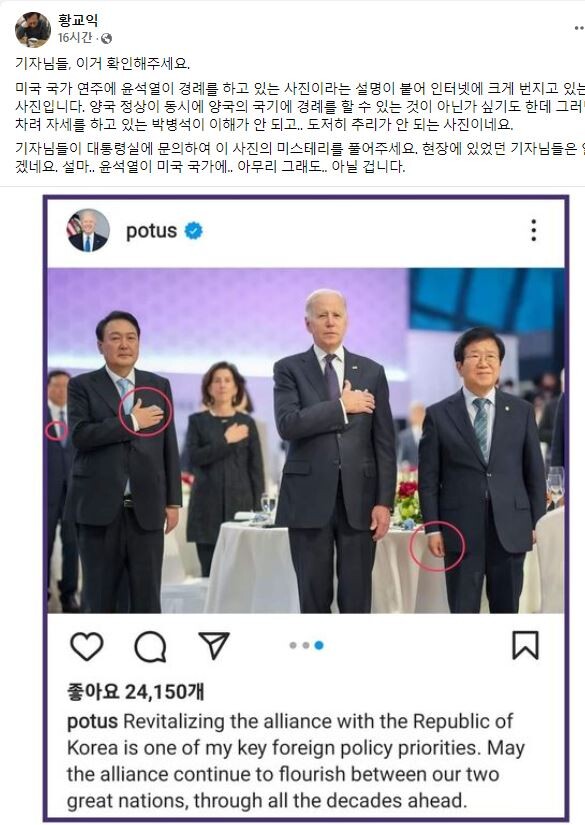Open the vertical three-dot more options menu

[533, 230]
